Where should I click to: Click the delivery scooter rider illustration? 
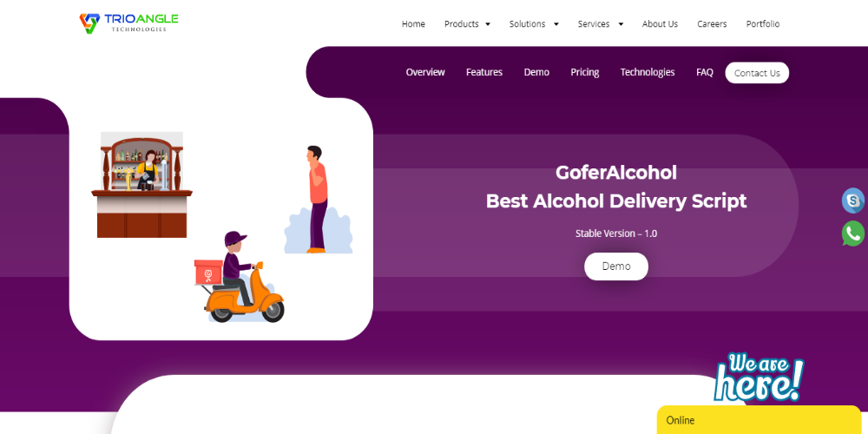coord(240,278)
